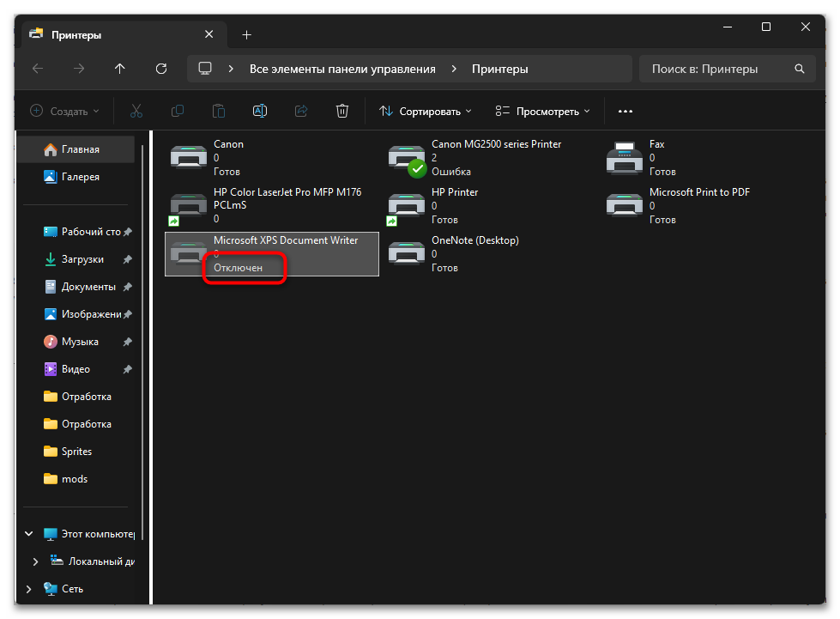Click the Canon printer icon
Viewport: 840px width, 619px height.
point(189,158)
